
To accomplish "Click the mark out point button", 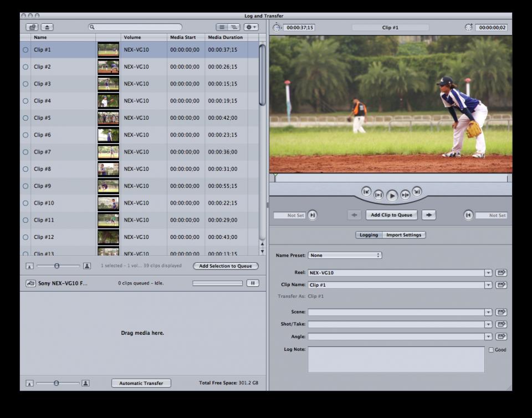I will pos(468,215).
